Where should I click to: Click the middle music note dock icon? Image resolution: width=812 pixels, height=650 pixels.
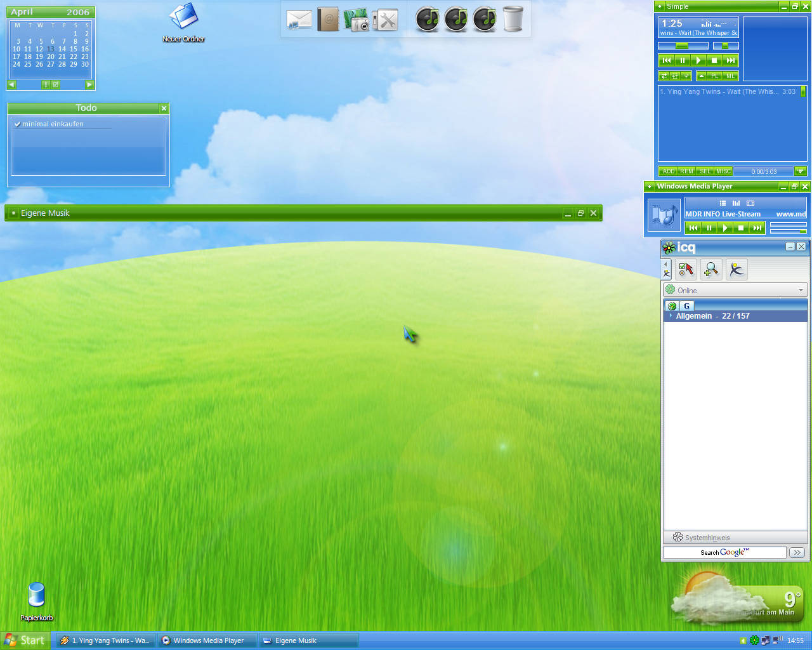click(x=456, y=19)
